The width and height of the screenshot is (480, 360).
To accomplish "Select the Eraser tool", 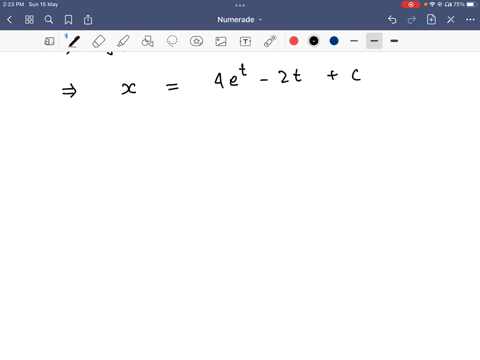I will pyautogui.click(x=99, y=41).
